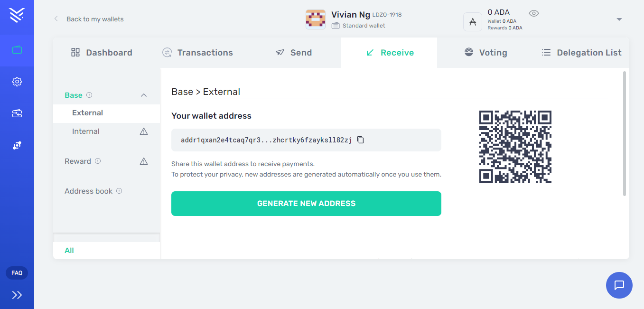644x309 pixels.
Task: Click the vertical scrollbar on right
Action: point(625,133)
